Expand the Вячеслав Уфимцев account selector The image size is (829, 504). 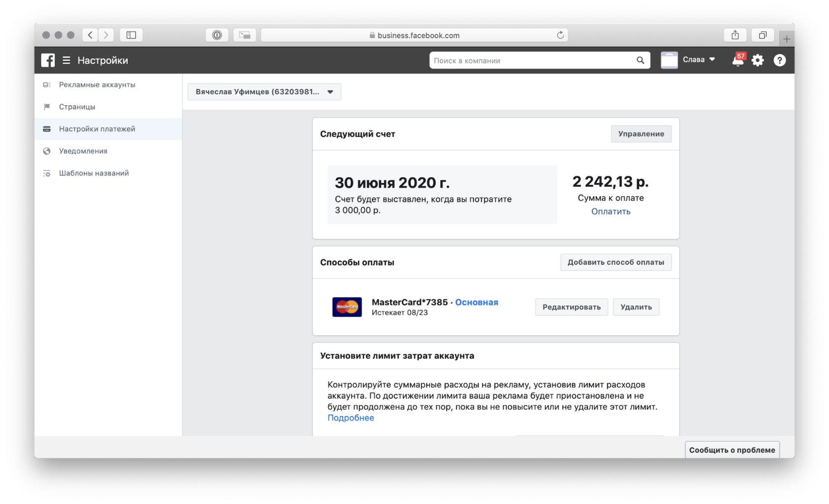tap(264, 92)
